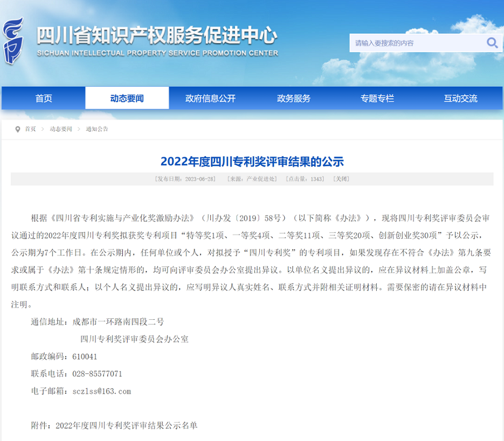Open the 首页 navigation tab
This screenshot has width=504, height=441.
[44, 99]
